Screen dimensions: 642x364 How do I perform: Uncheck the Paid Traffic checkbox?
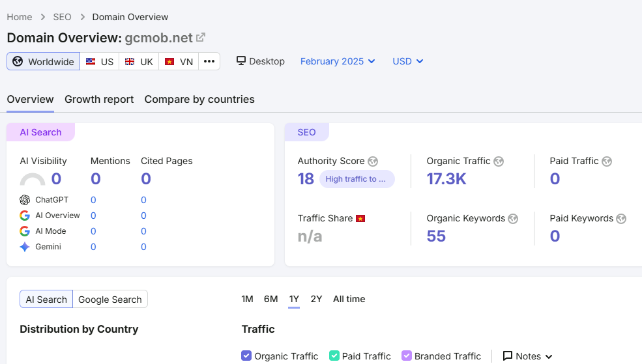coord(334,356)
